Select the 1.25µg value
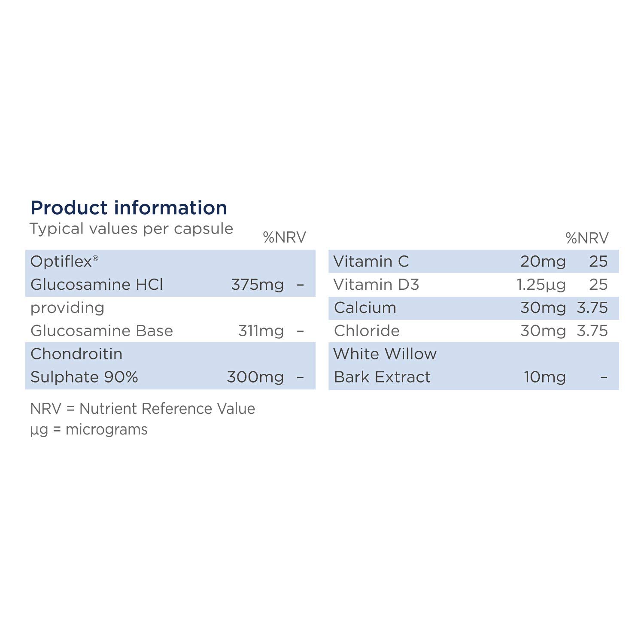This screenshot has height=644, width=644. click(541, 284)
